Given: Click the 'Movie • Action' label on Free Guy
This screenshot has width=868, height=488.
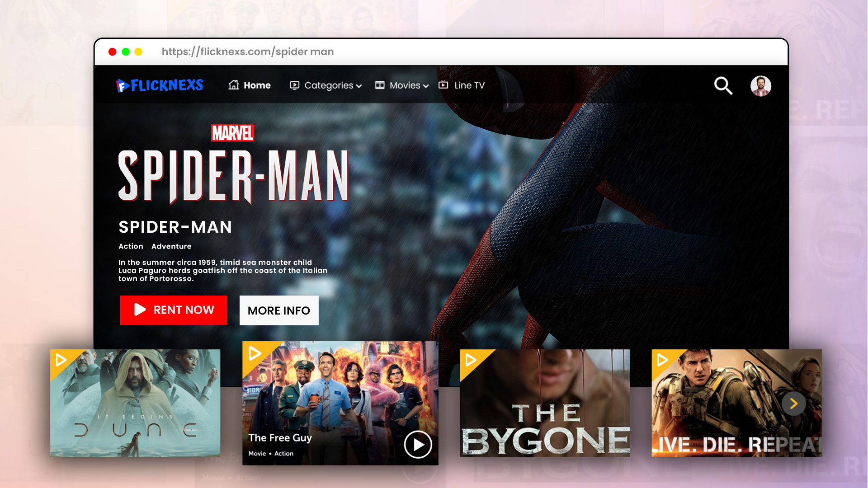Looking at the screenshot, I should 271,453.
